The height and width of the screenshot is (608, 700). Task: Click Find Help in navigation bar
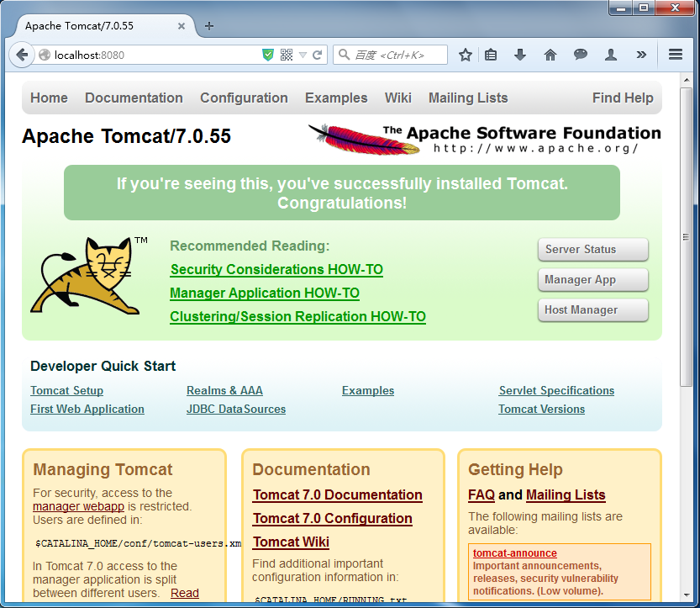click(623, 98)
